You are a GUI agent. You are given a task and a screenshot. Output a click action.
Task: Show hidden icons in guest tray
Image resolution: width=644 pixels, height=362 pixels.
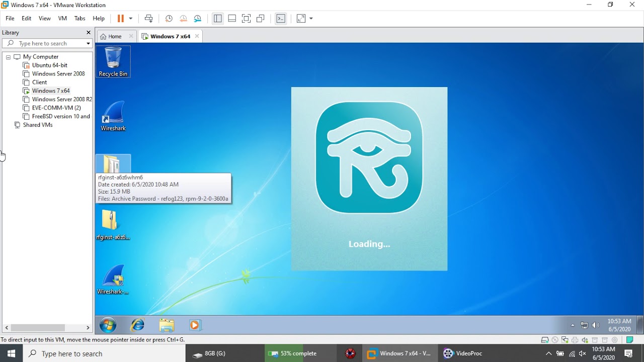[x=573, y=325]
